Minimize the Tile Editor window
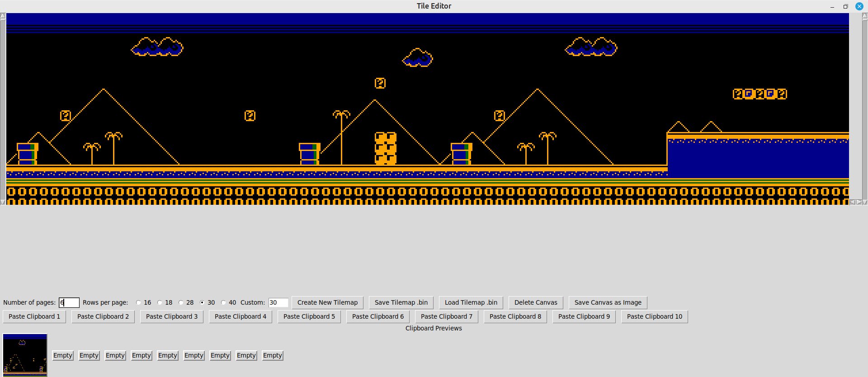Image resolution: width=868 pixels, height=377 pixels. pyautogui.click(x=832, y=6)
